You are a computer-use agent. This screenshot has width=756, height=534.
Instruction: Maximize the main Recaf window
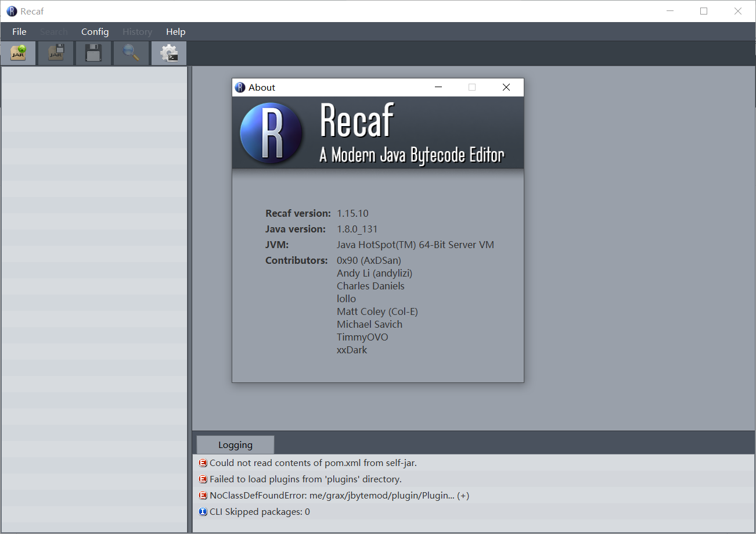tap(704, 11)
